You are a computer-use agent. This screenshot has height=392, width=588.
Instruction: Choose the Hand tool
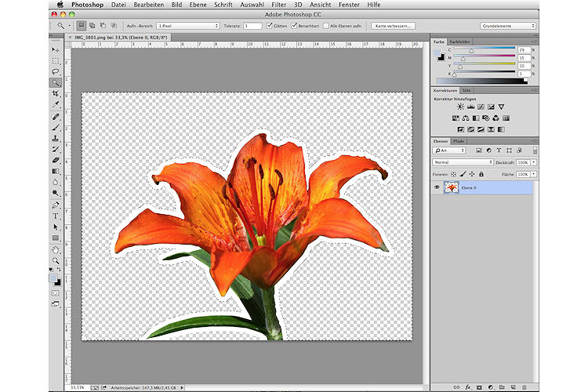click(56, 249)
